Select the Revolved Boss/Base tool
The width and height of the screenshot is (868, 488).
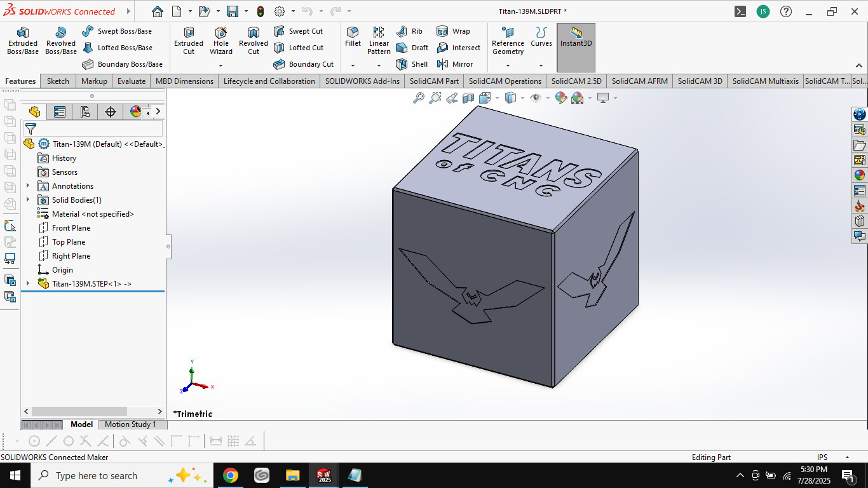(x=61, y=41)
